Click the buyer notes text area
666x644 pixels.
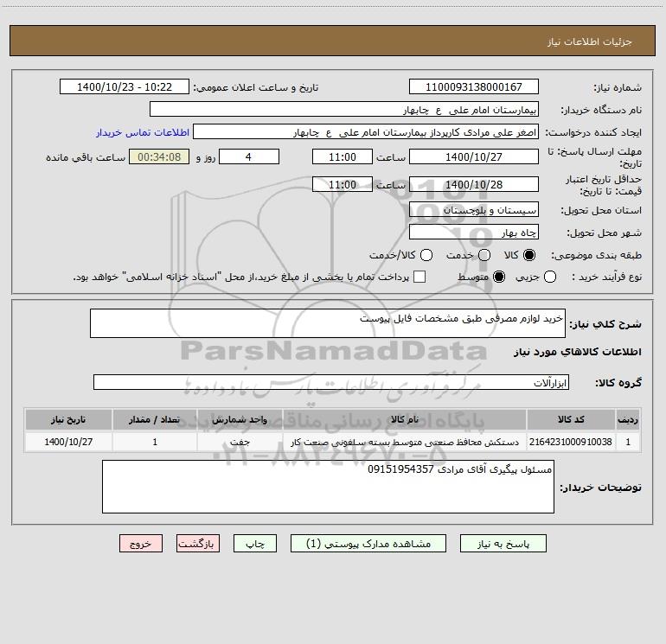click(328, 487)
